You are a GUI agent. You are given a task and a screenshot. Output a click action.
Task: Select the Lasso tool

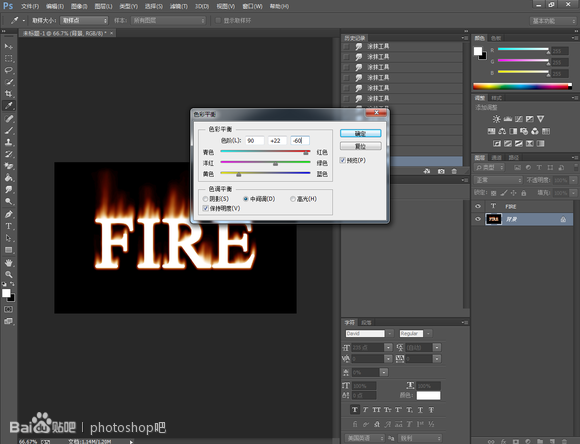(9, 70)
